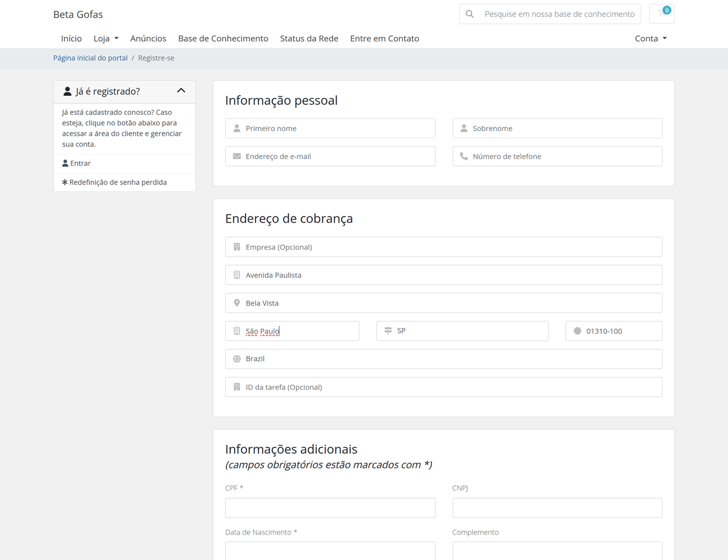Focus the Empresa (Opcional) field
This screenshot has width=728, height=560.
[x=443, y=248]
